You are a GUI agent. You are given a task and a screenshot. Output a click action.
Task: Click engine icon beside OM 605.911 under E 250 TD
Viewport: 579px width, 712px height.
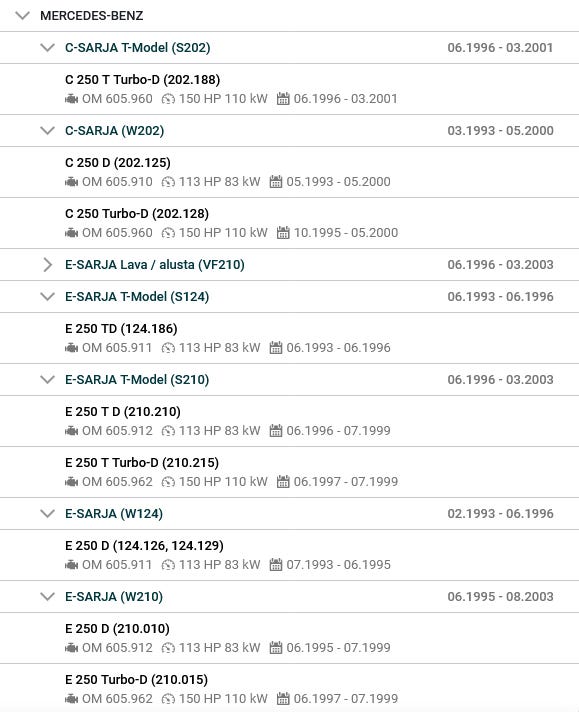coord(71,348)
